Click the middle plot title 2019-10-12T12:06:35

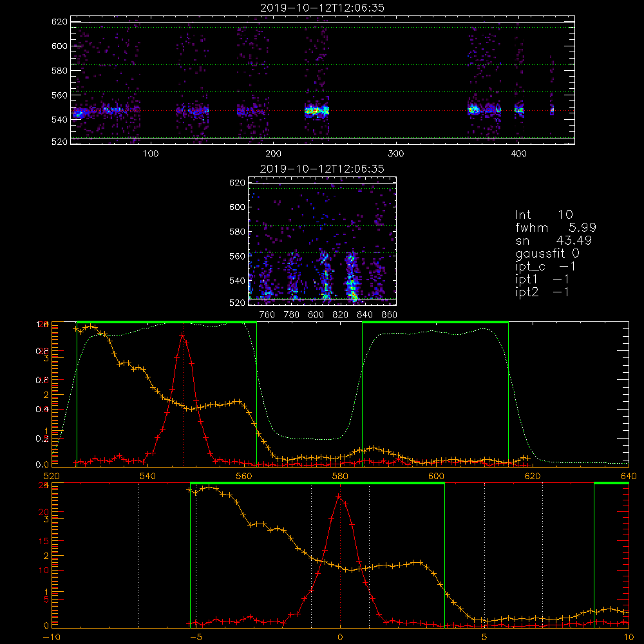(x=322, y=169)
